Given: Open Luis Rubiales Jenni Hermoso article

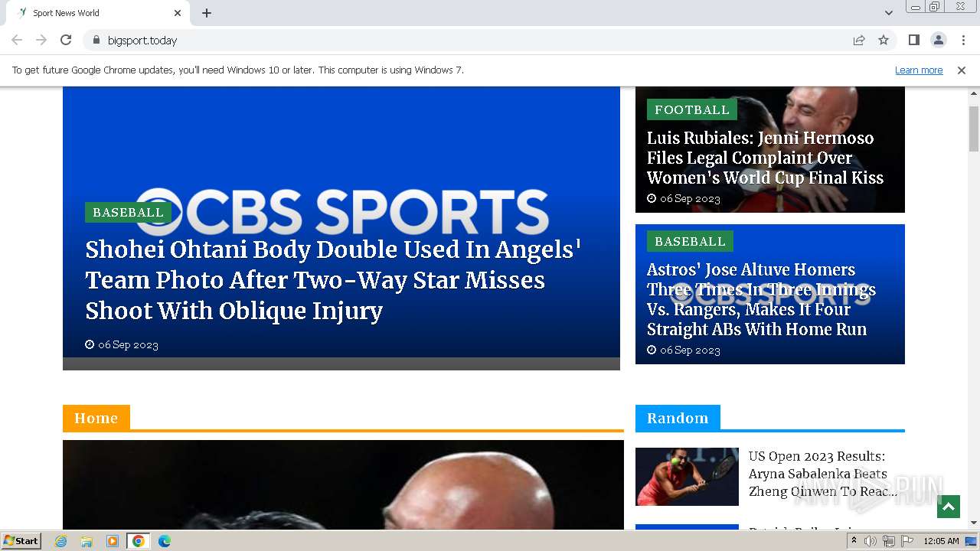Looking at the screenshot, I should click(765, 158).
